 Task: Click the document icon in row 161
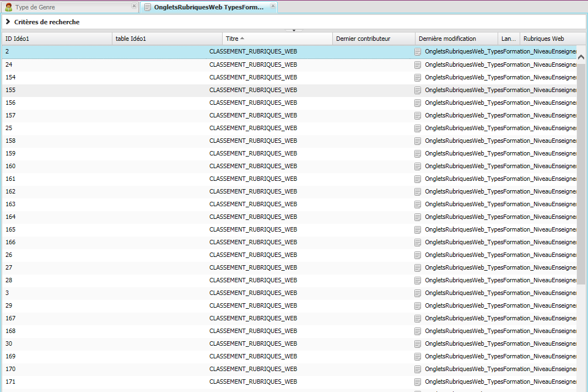click(418, 179)
